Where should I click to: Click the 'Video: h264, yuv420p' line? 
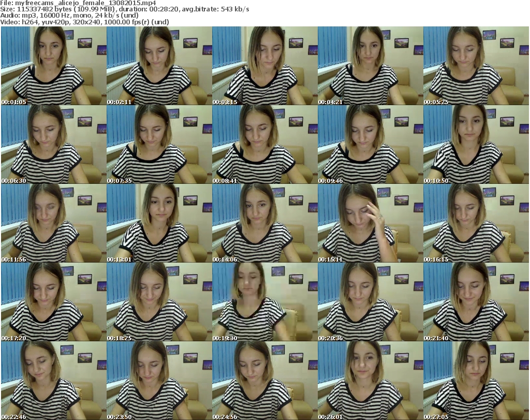[x=84, y=22]
